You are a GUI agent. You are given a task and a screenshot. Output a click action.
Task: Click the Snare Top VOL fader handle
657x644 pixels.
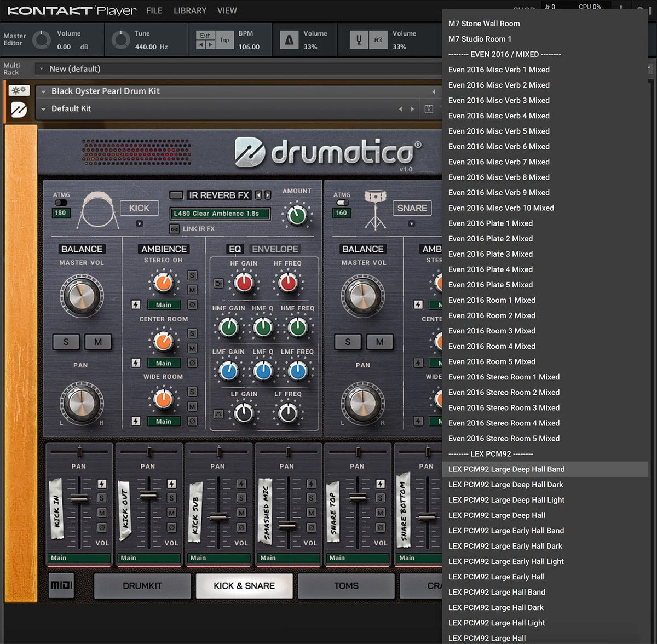(x=358, y=498)
